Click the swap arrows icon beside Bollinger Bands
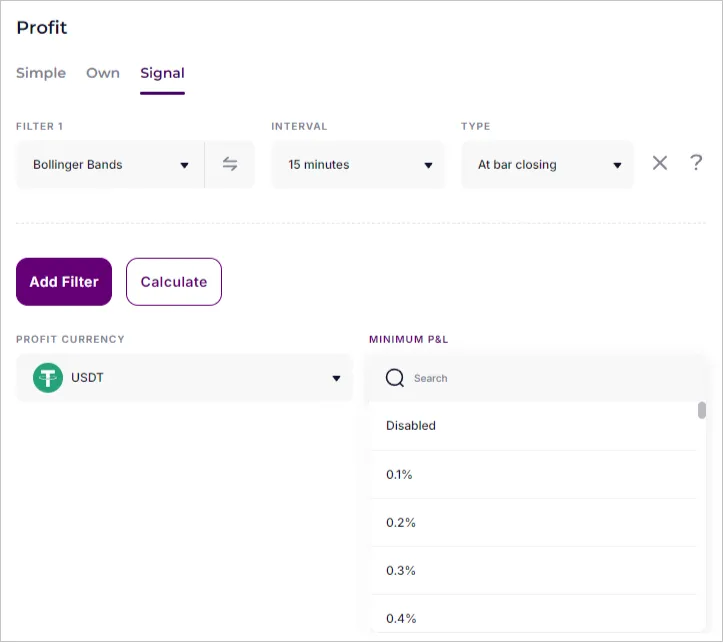This screenshot has height=642, width=723. [x=230, y=165]
